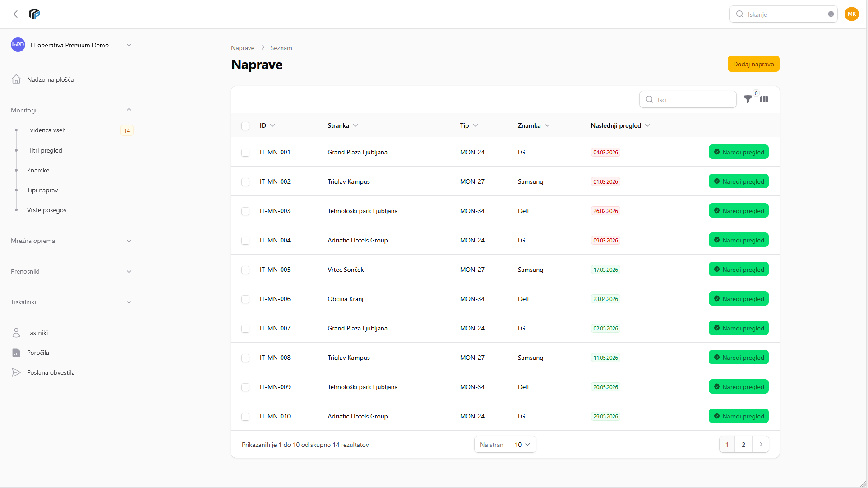Check the select-all header checkbox
The width and height of the screenshot is (868, 488).
[x=245, y=126]
